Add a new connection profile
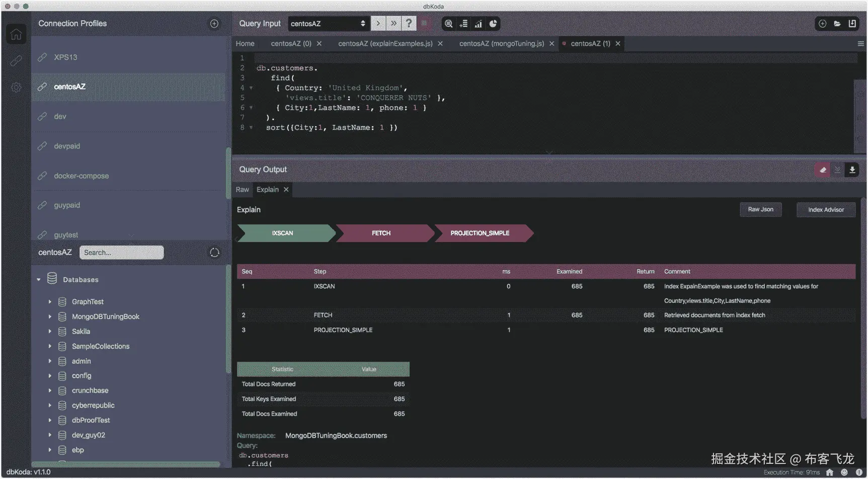 click(x=214, y=24)
